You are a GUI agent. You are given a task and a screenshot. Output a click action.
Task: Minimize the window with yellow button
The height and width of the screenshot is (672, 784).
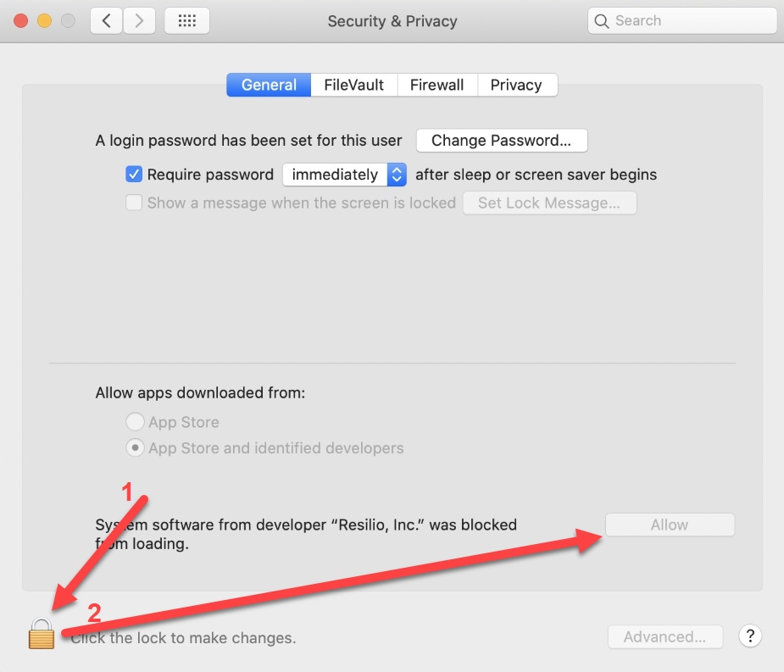coord(45,21)
